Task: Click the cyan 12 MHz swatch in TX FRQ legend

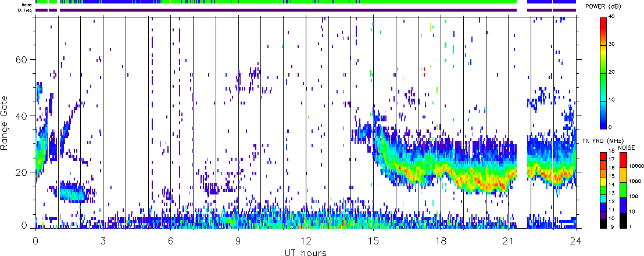Action: coord(603,199)
